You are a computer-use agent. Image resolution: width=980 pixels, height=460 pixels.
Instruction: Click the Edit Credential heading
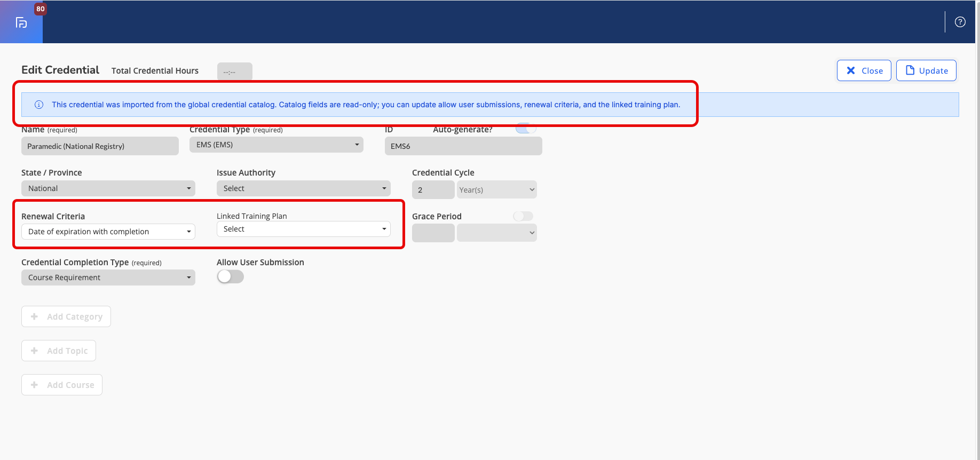pyautogui.click(x=60, y=70)
